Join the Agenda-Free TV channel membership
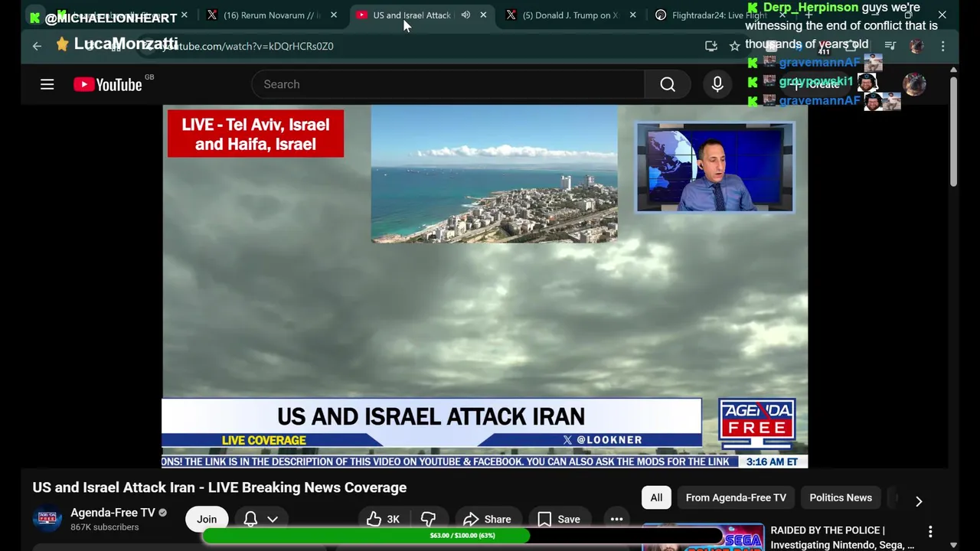Image resolution: width=980 pixels, height=551 pixels. pyautogui.click(x=207, y=519)
